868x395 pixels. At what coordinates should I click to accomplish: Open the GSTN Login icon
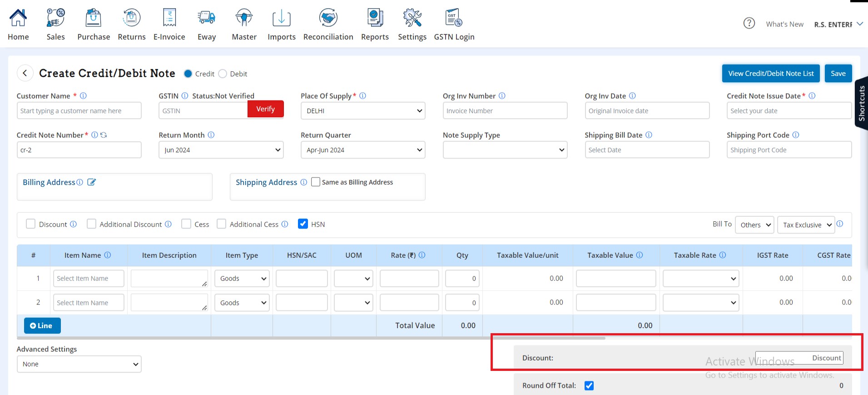[x=454, y=18]
